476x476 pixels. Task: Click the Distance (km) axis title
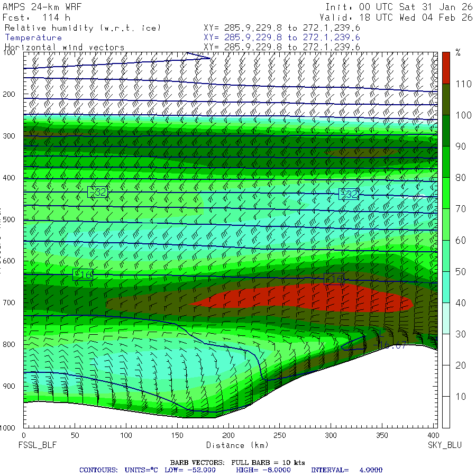237,445
